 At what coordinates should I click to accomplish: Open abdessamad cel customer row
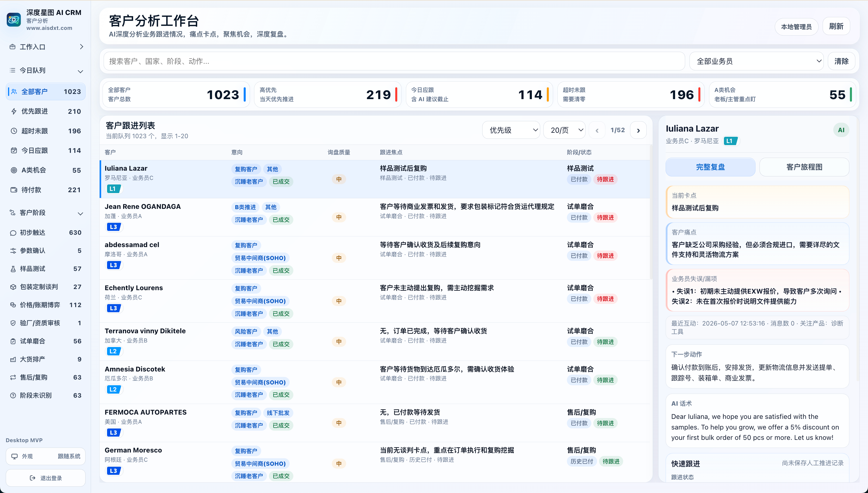[375, 258]
